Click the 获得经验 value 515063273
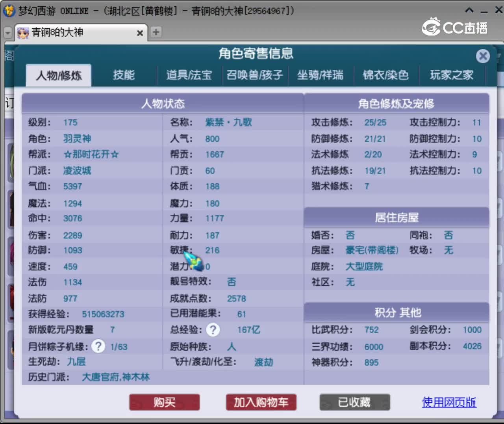Image resolution: width=504 pixels, height=424 pixels. (103, 314)
